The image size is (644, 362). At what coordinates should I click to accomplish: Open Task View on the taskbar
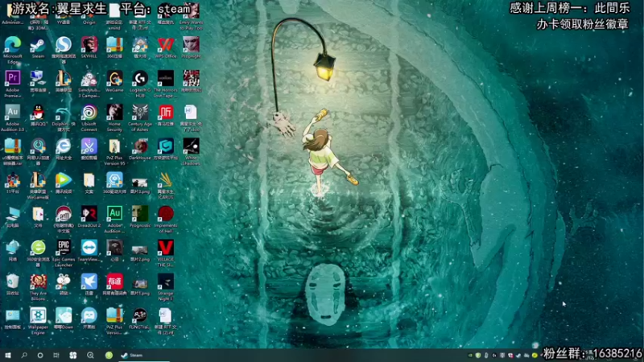tap(56, 356)
